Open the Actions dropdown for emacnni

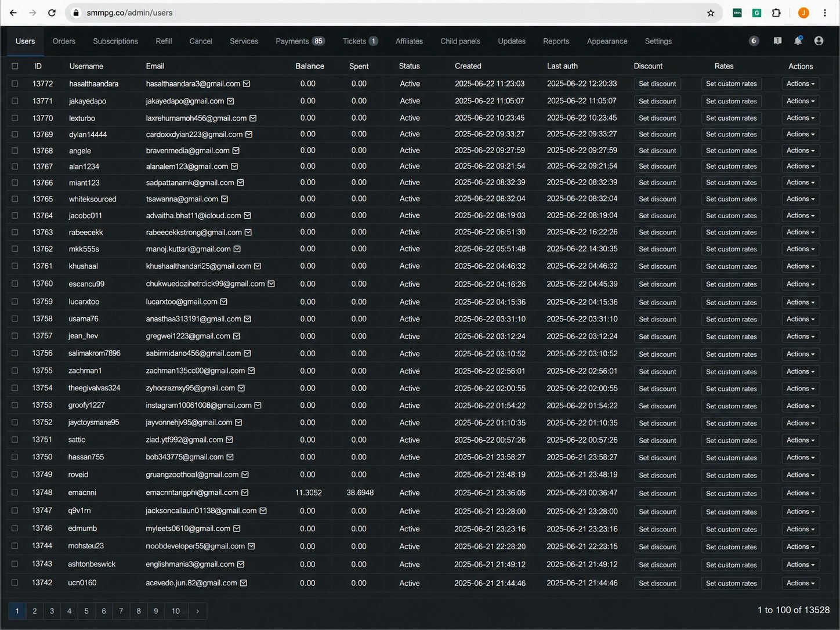(801, 493)
